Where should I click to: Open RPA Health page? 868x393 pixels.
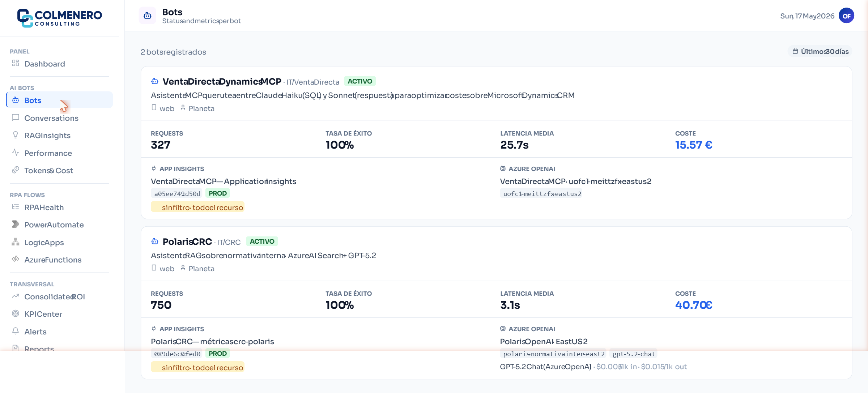tap(59, 207)
